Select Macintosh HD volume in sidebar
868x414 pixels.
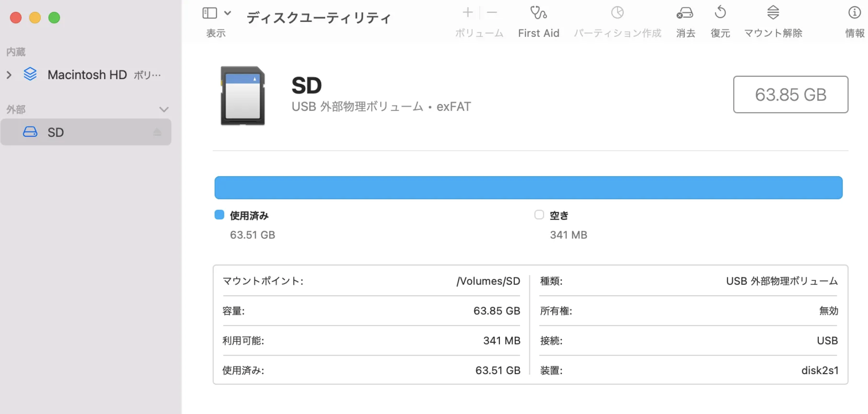[87, 75]
